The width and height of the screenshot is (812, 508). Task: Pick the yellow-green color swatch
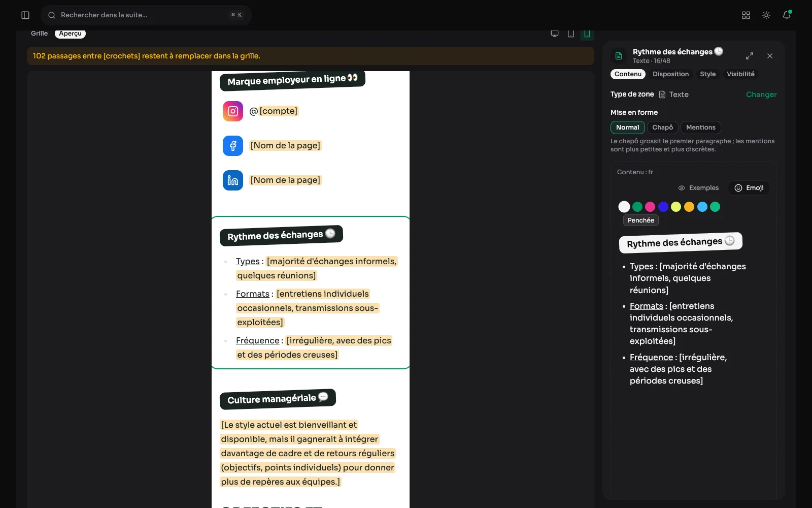676,207
